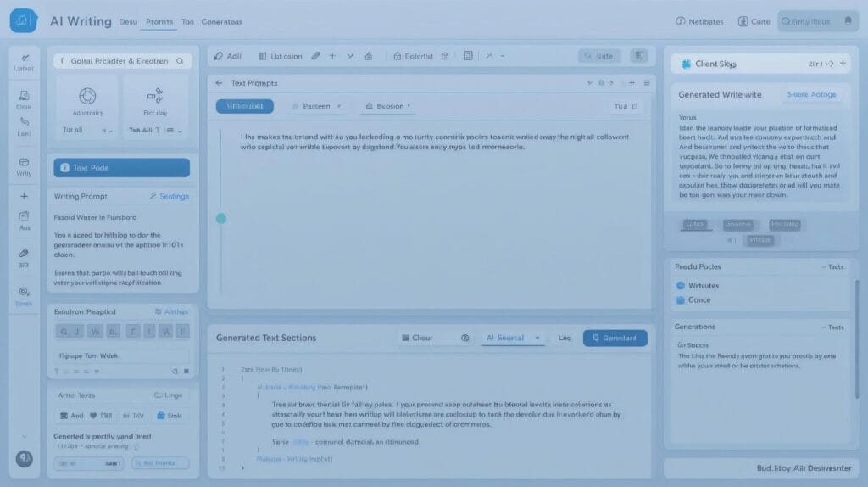Open the Exosion dropdown
Image resolution: width=868 pixels, height=487 pixels.
[387, 107]
